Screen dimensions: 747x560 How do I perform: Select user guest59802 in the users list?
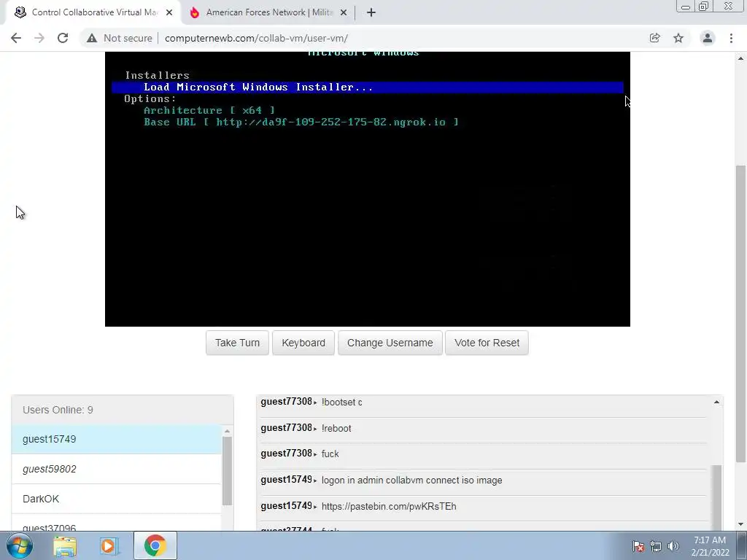pyautogui.click(x=117, y=469)
